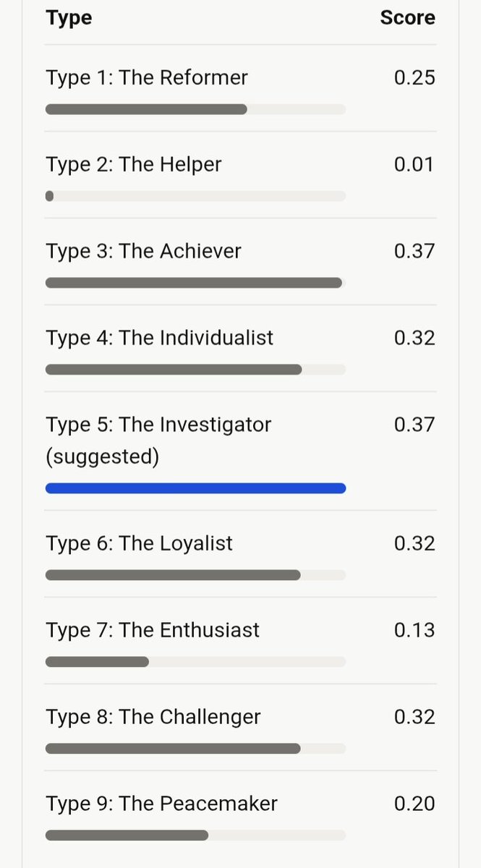Click the Loyalist score bar
The height and width of the screenshot is (868, 481).
tap(195, 575)
